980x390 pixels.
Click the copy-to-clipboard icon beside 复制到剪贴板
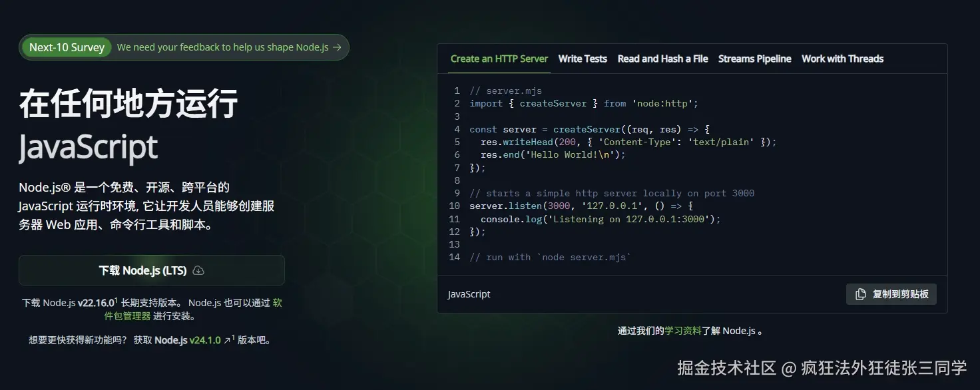(859, 293)
